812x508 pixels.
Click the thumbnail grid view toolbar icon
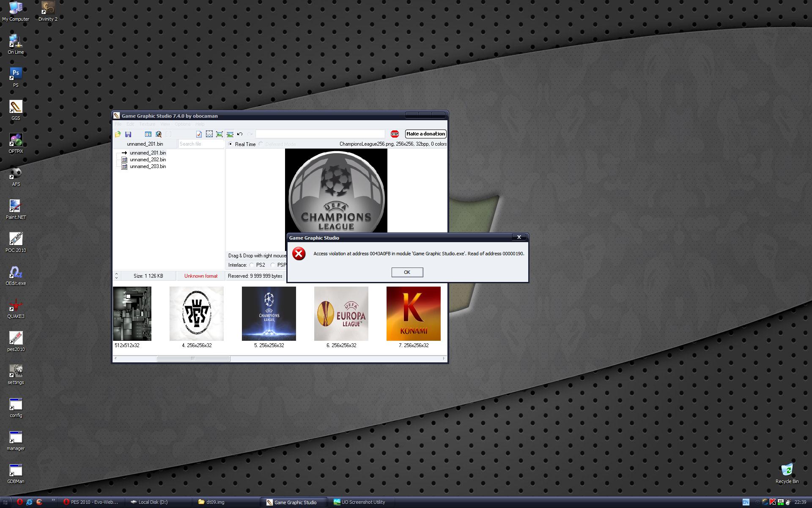[148, 134]
